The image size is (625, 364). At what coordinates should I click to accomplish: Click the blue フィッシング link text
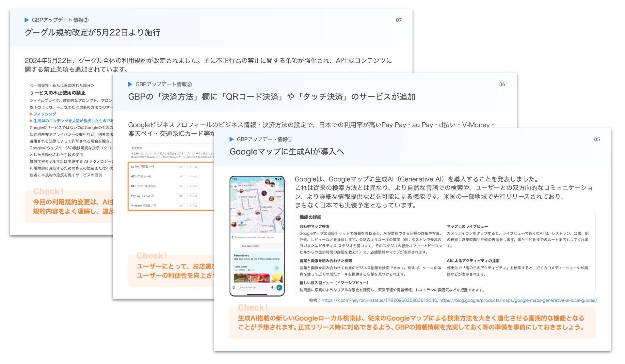(45, 114)
